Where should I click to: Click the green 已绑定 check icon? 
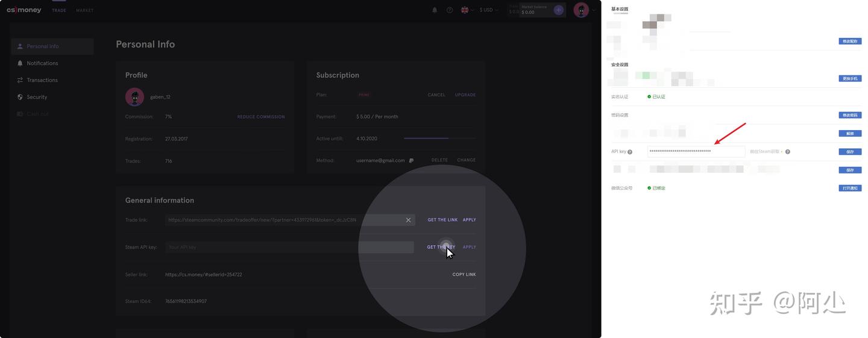pos(649,188)
